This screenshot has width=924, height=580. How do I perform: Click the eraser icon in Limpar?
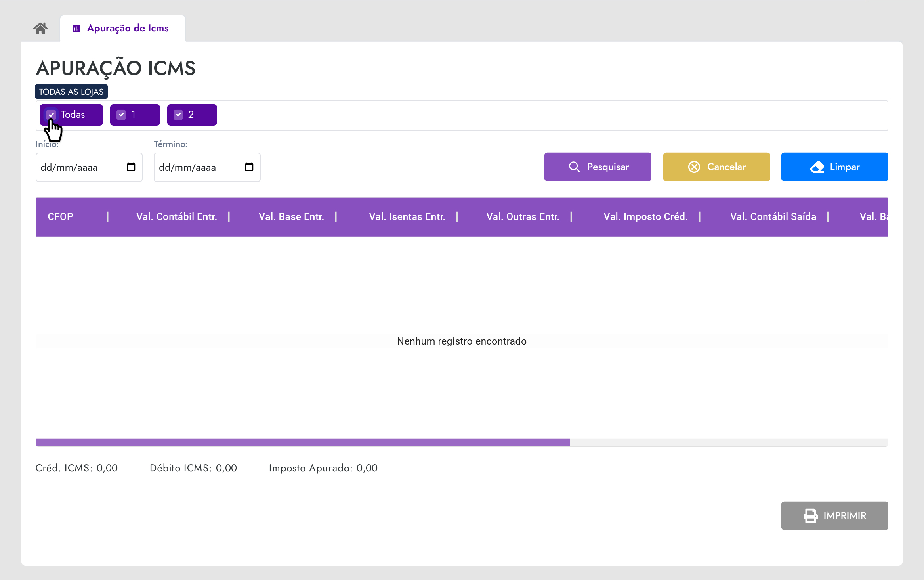pos(817,167)
